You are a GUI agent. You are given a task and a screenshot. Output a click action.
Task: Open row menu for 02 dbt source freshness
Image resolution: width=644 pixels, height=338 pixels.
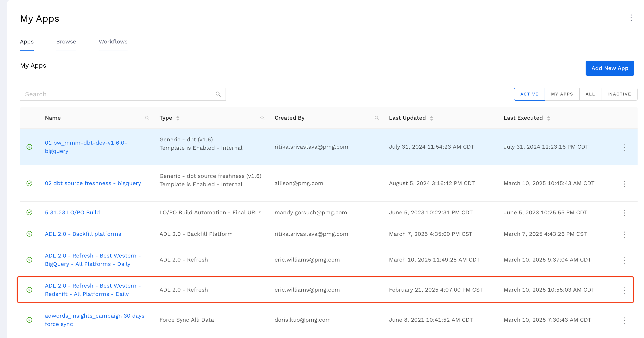coord(624,184)
